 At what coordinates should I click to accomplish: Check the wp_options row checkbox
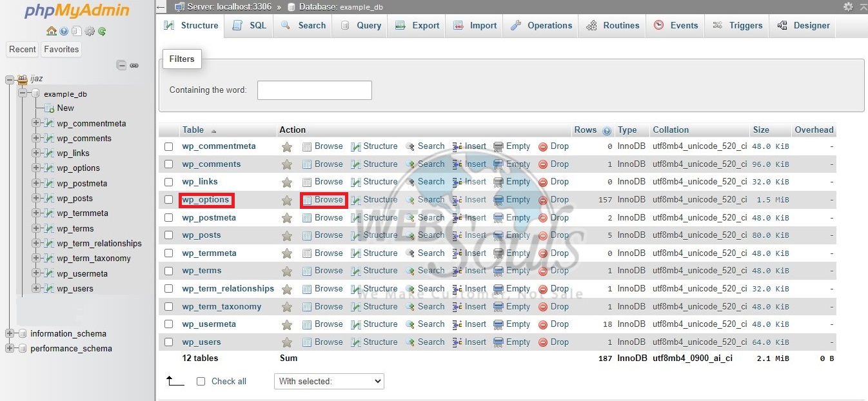168,200
